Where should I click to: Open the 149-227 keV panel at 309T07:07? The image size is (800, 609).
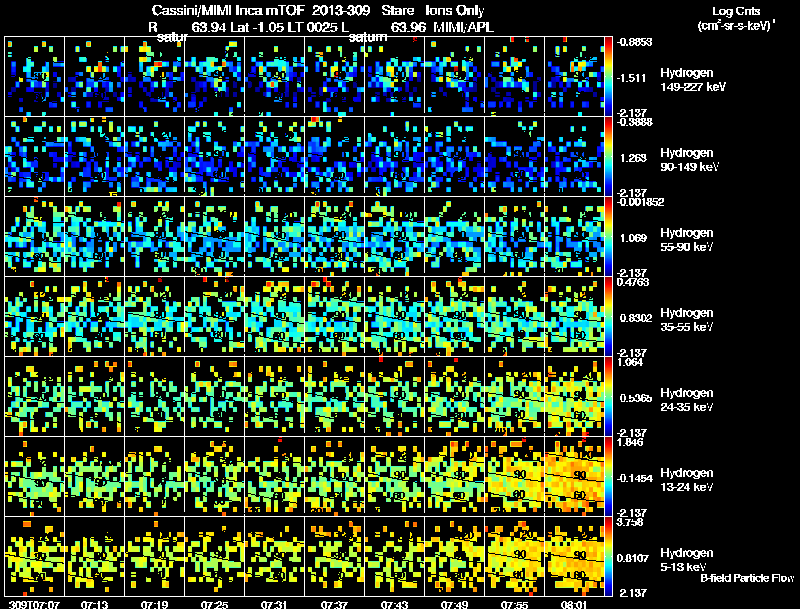[35, 76]
